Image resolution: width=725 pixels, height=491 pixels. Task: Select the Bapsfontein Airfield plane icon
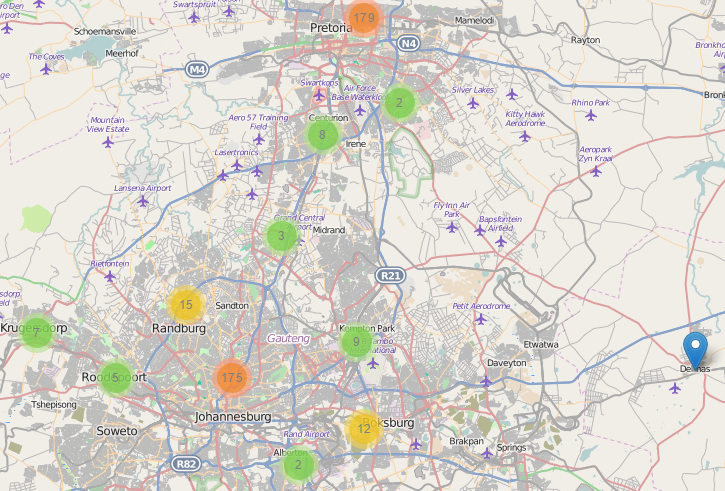point(500,241)
